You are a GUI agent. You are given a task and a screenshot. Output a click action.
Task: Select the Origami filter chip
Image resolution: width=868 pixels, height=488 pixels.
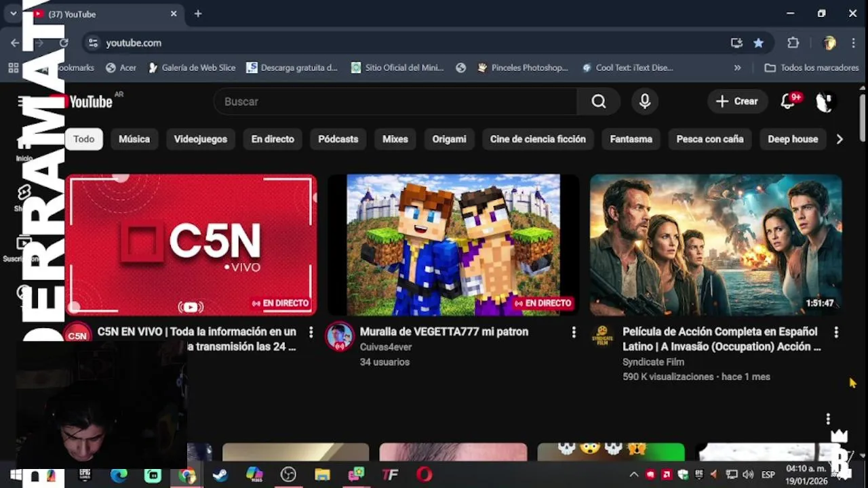coord(449,139)
